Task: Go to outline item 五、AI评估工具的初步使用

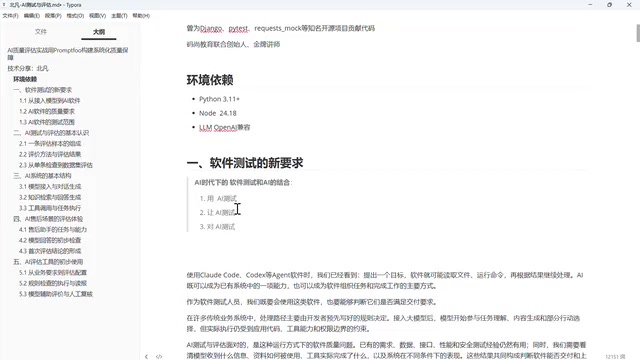Action: (48, 261)
